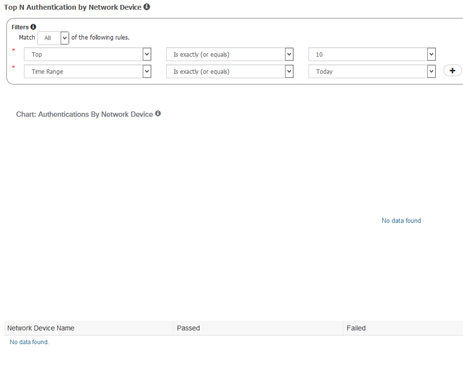Open the Top filter field dropdown
463x370 pixels.
[x=88, y=54]
